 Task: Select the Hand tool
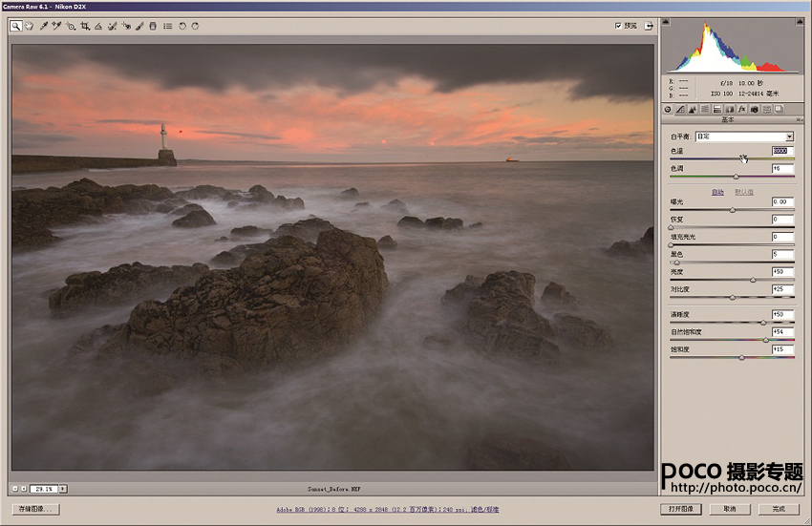click(x=30, y=26)
